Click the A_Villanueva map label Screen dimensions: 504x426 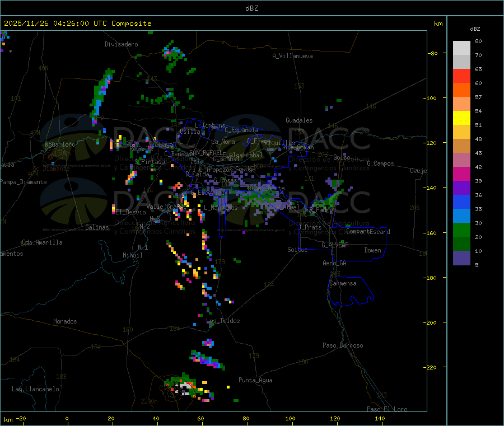pyautogui.click(x=292, y=56)
